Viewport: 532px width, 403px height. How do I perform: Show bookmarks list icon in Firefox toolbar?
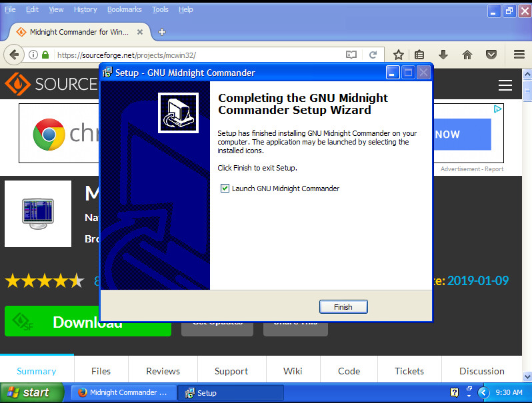[x=419, y=55]
